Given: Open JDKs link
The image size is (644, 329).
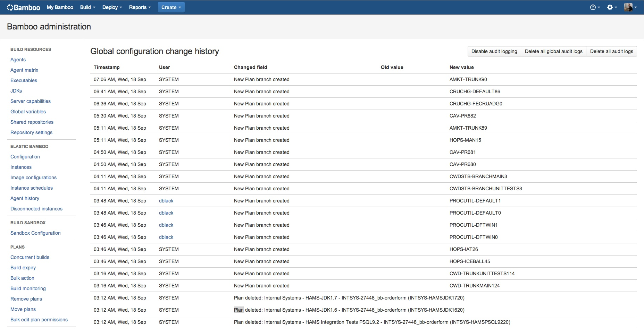Looking at the screenshot, I should (x=16, y=91).
